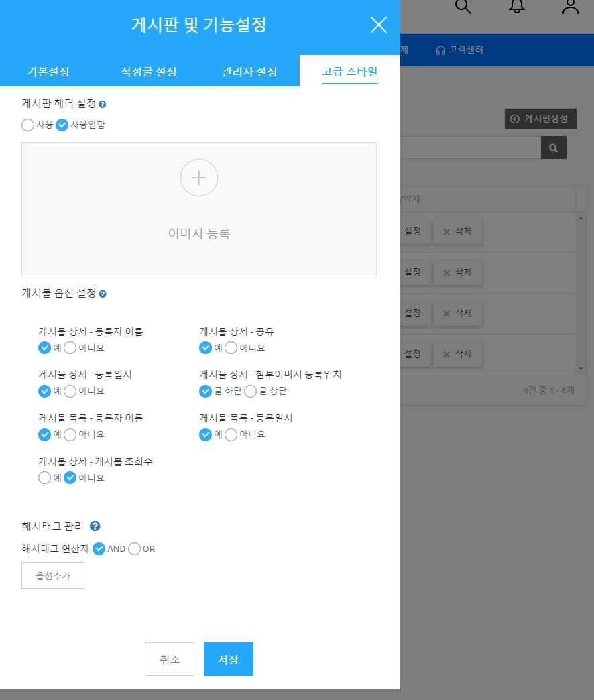Open the notification bell icon

pyautogui.click(x=517, y=7)
